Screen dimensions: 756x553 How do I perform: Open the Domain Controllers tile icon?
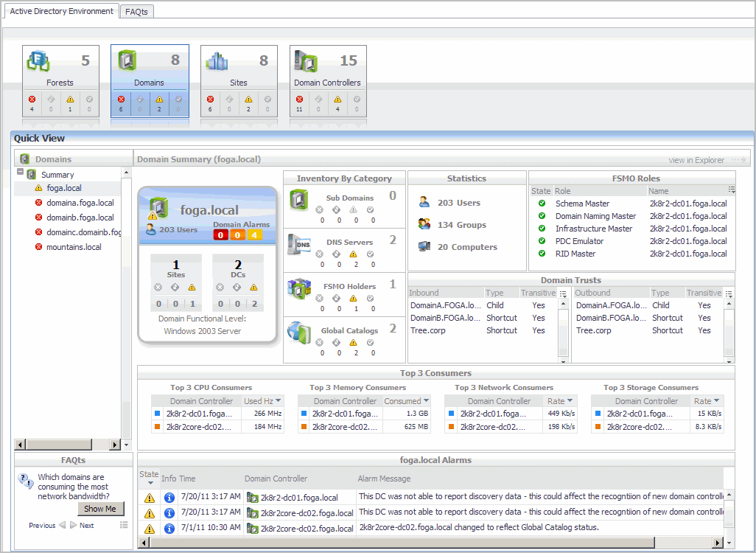tap(306, 60)
